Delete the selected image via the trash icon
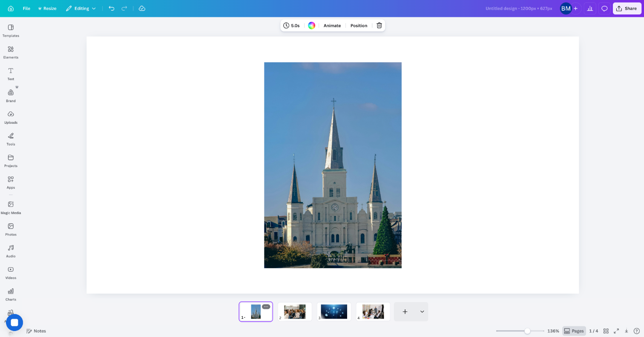The image size is (644, 337). pos(379,26)
